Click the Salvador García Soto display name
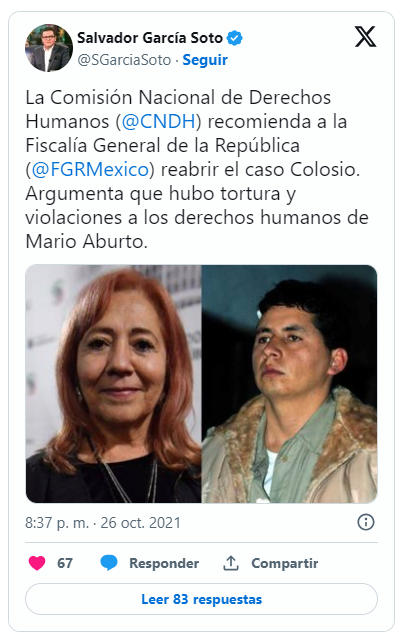The image size is (403, 640). point(150,38)
